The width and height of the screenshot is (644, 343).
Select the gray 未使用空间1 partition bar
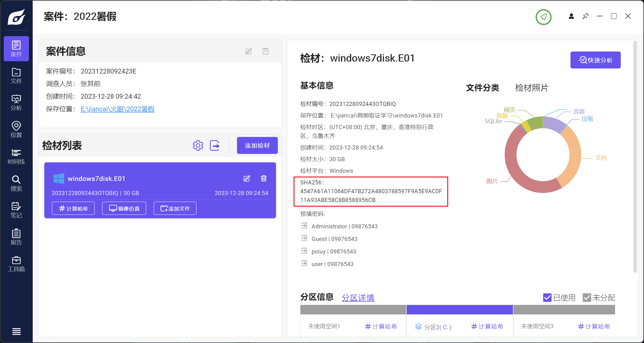pos(353,310)
